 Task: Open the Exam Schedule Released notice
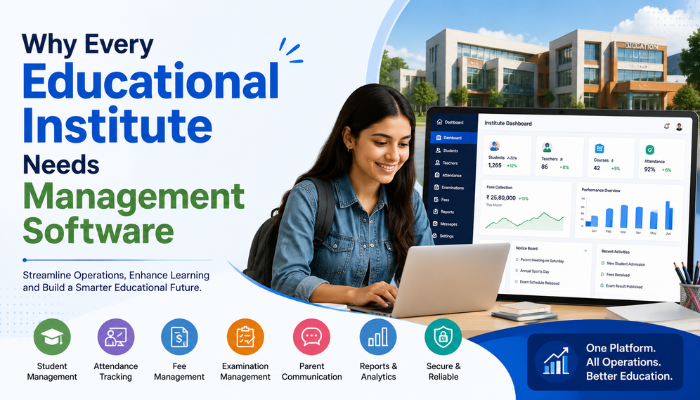(537, 283)
